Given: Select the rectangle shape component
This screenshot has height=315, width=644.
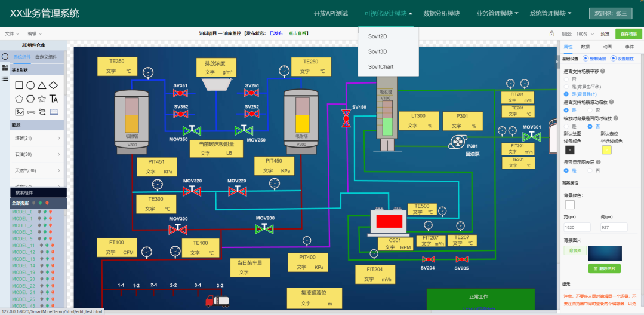Looking at the screenshot, I should tap(19, 85).
